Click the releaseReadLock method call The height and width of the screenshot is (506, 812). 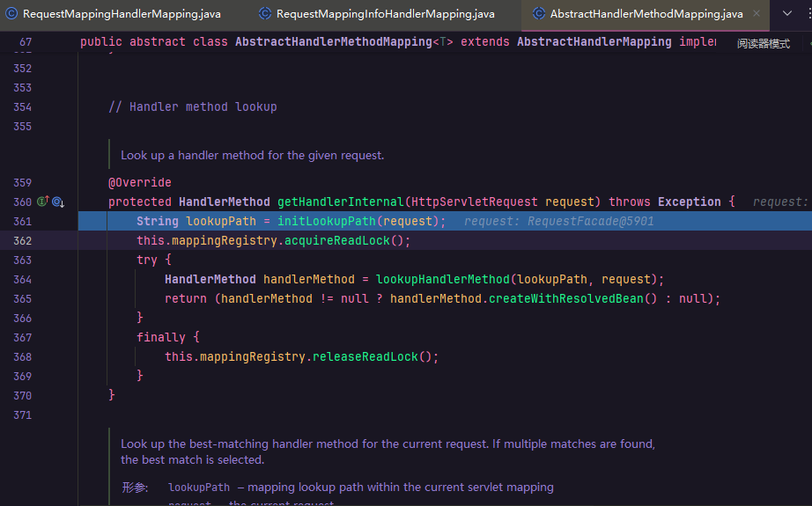pyautogui.click(x=365, y=356)
